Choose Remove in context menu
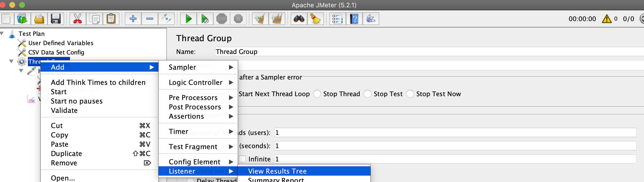Viewport: 644px width, 182px height. tap(100, 163)
